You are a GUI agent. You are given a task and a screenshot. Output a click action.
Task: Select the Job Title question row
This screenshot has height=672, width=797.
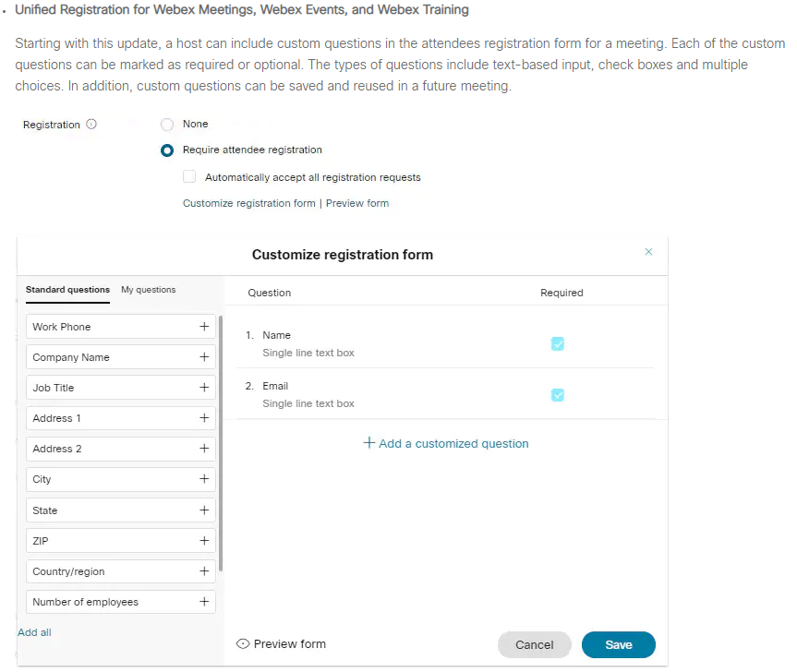[x=121, y=388]
